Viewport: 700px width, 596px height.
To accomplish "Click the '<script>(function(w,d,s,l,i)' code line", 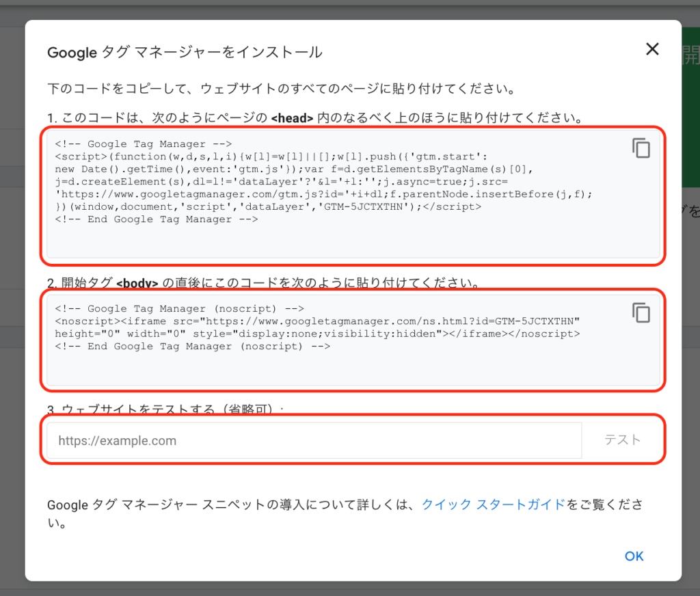I will coord(271,157).
